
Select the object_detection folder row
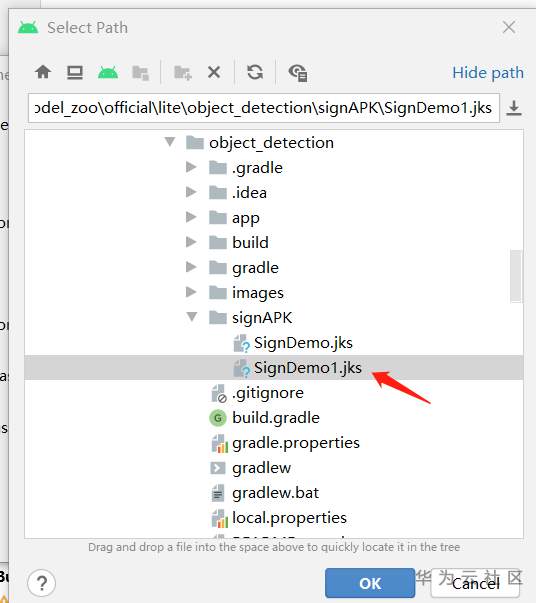coord(274,143)
